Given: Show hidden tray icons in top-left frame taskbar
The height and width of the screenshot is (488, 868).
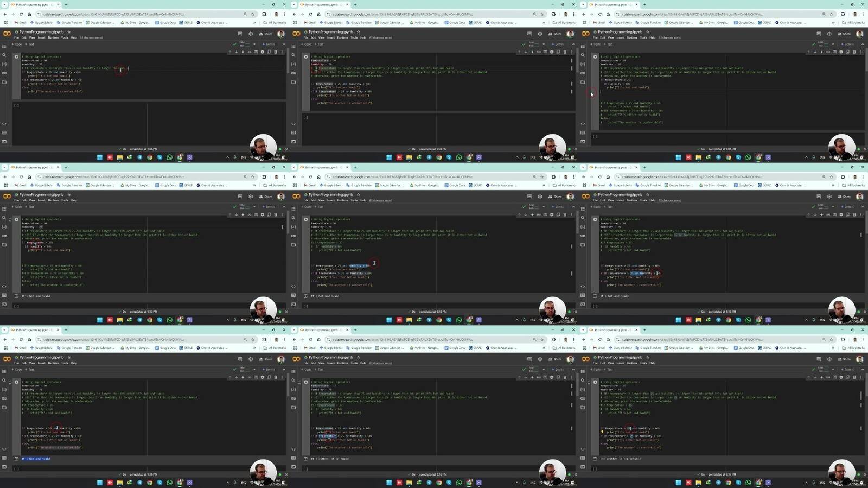Looking at the screenshot, I should 228,157.
